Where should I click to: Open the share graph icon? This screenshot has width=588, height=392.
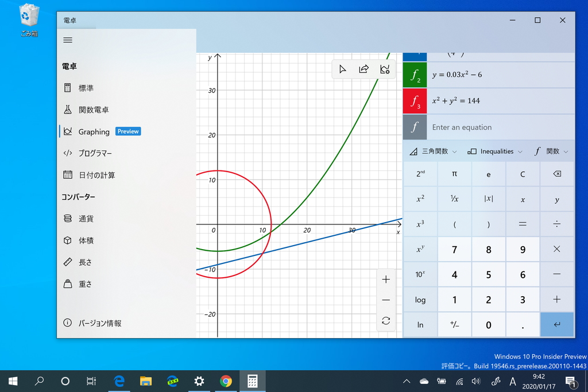tap(363, 69)
